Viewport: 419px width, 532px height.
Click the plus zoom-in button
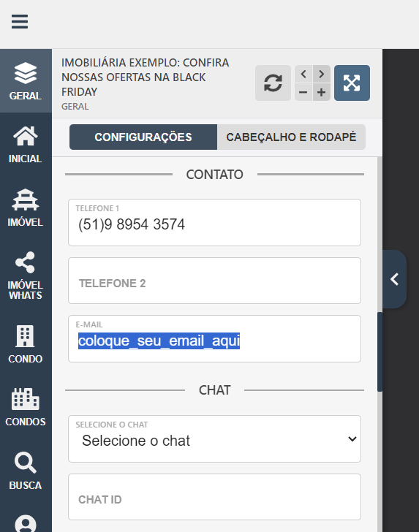point(322,92)
